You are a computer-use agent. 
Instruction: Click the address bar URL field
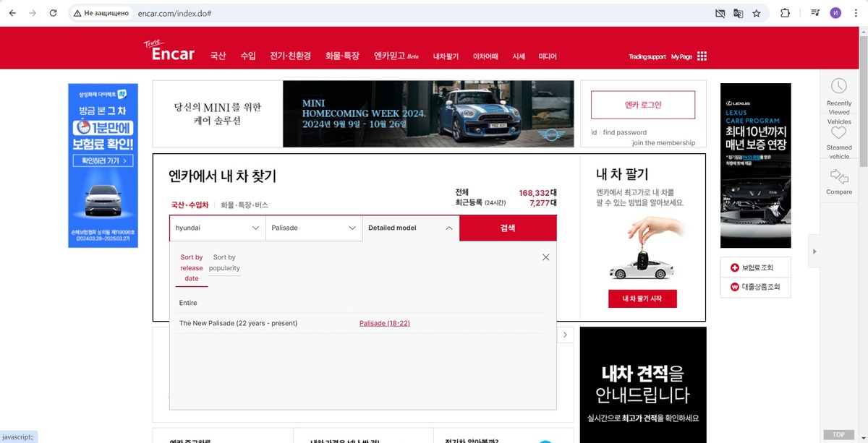pyautogui.click(x=420, y=13)
